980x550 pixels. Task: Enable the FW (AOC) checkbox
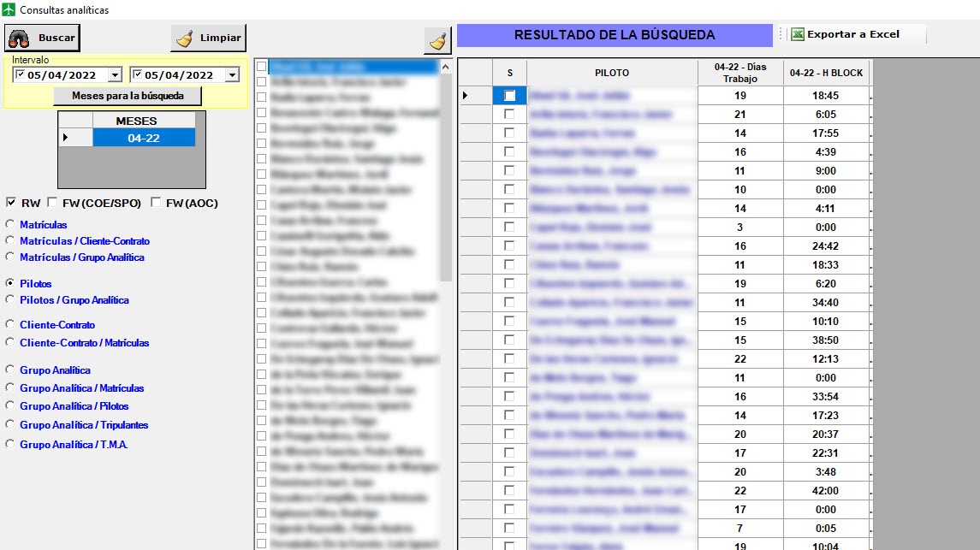click(x=156, y=203)
